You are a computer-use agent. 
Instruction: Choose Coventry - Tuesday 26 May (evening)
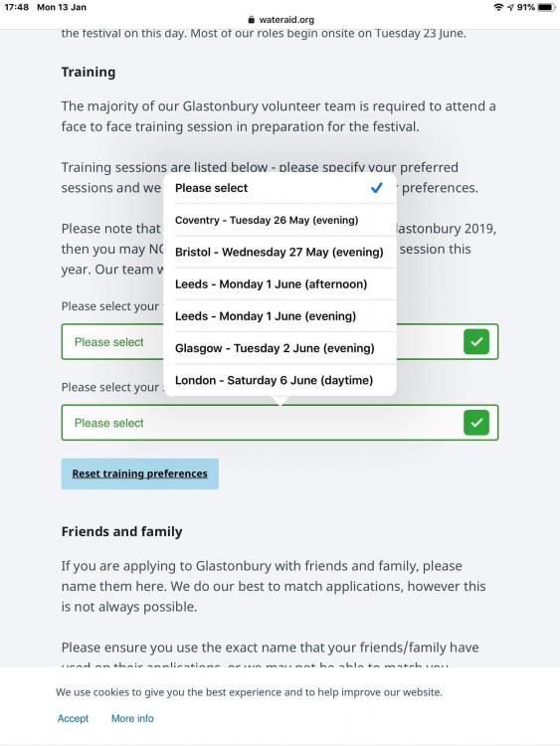280,220
